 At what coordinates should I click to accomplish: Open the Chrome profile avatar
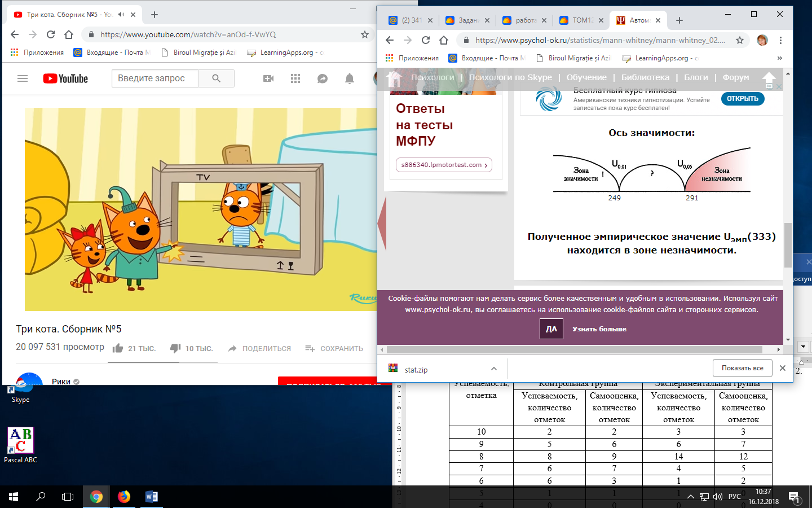[x=762, y=40]
